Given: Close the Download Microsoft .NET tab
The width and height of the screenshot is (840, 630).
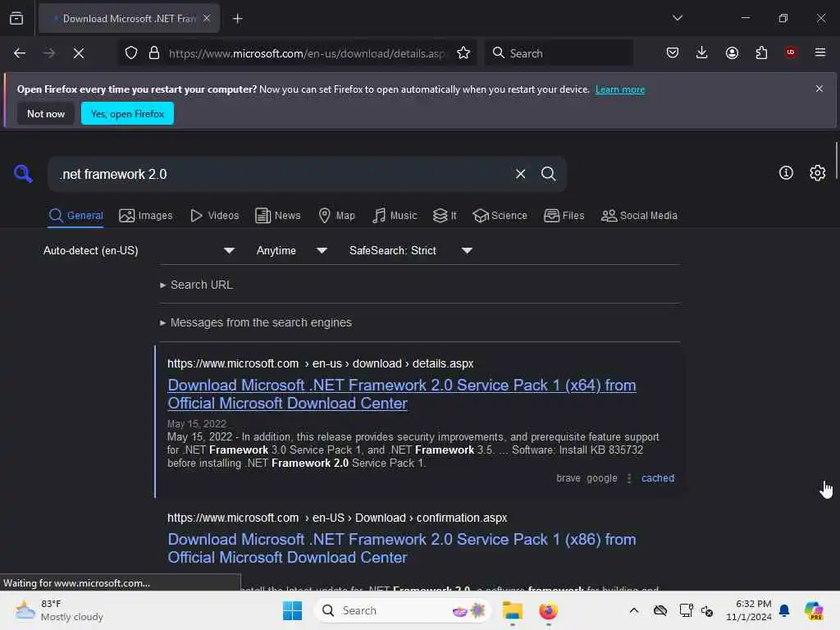Looking at the screenshot, I should click(207, 19).
